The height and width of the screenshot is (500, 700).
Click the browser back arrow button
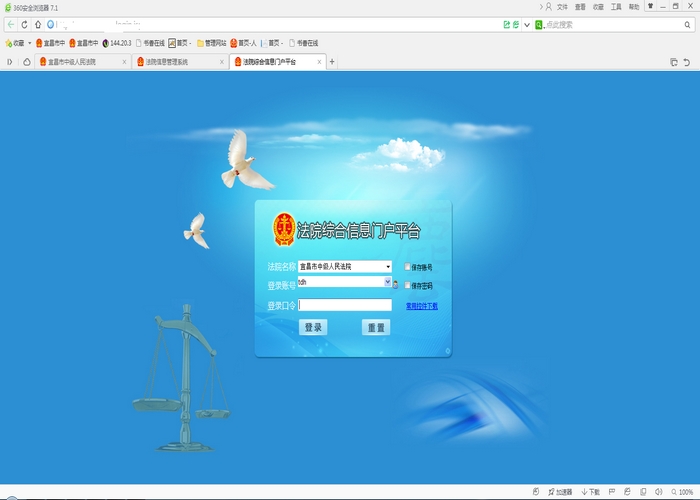(x=10, y=24)
